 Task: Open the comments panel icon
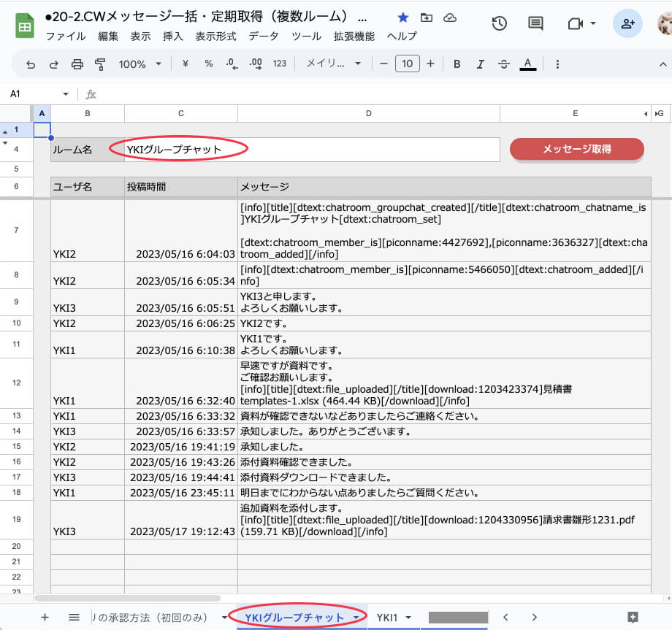535,23
